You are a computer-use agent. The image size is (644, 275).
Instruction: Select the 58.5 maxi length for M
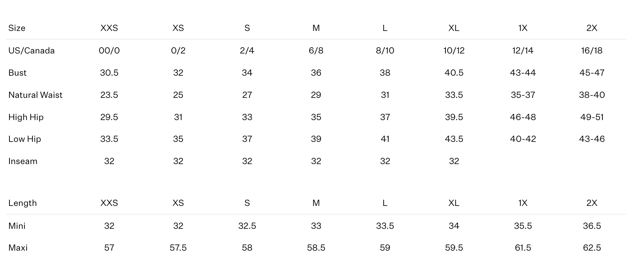(x=316, y=248)
